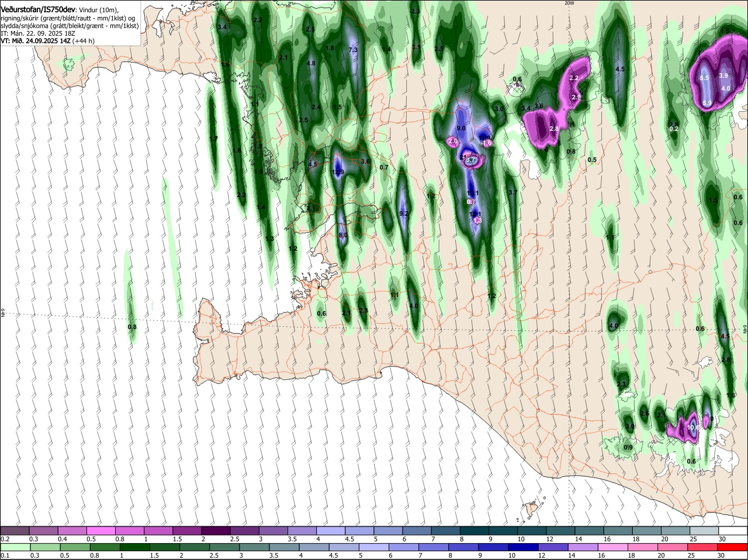Pick upper legend swatch between 0.2 and 0.3
The width and height of the screenshot is (748, 560).
(15, 530)
